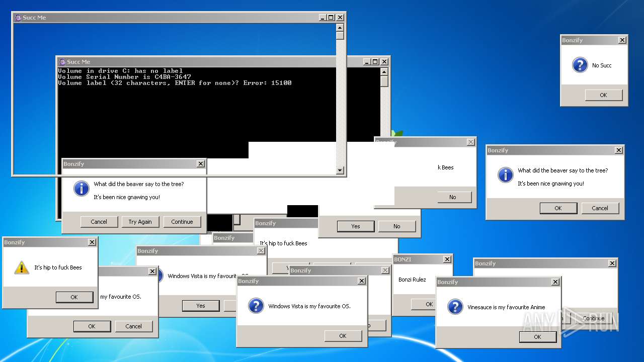Minimize the back Succ Me window
Viewport: 644px width, 362px height.
click(323, 18)
